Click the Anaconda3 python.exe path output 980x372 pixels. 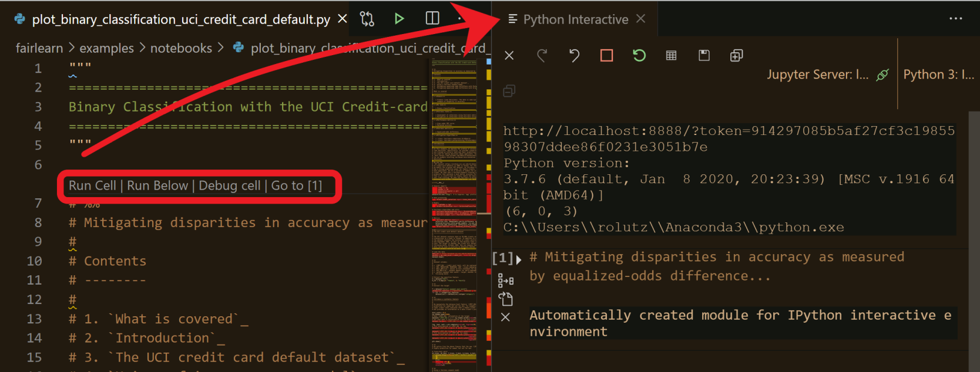[673, 227]
